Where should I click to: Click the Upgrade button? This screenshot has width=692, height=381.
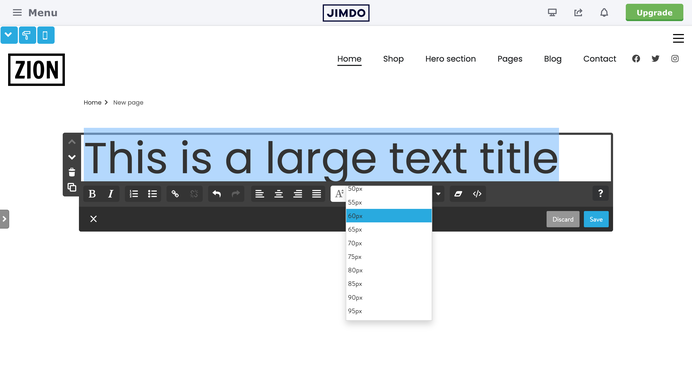tap(654, 13)
